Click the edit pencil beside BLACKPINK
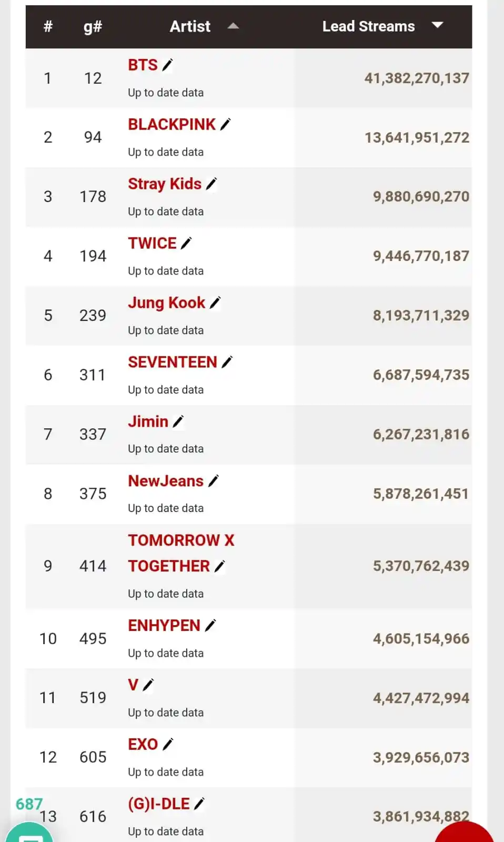 [225, 125]
